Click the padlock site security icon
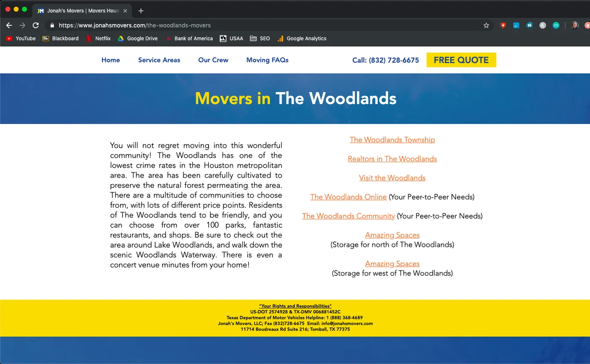The image size is (590, 364). (52, 25)
